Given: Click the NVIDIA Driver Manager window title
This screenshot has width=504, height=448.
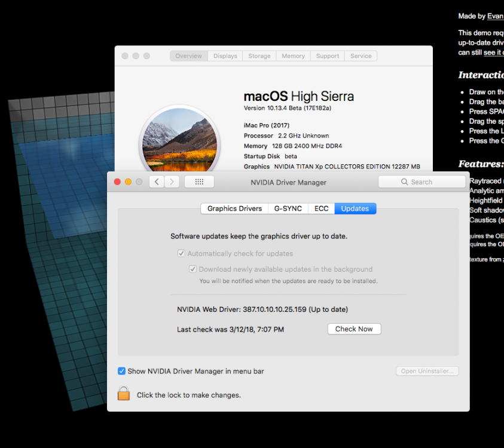Looking at the screenshot, I should (x=288, y=182).
